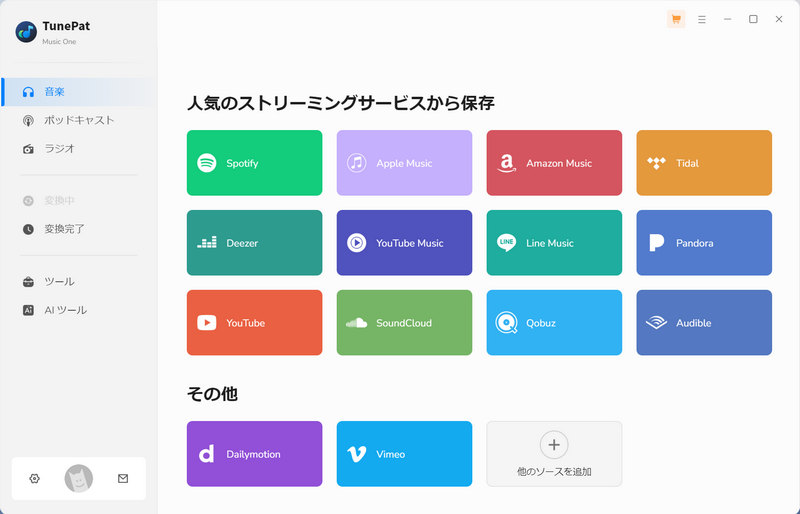The image size is (800, 514).
Task: Open the Deezer tile
Action: pos(254,243)
